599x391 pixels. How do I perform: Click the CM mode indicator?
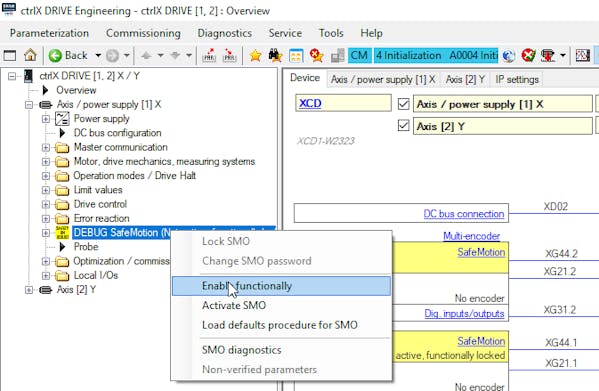(359, 56)
